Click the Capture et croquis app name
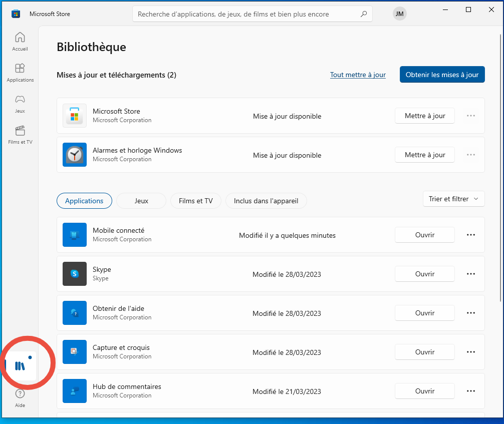This screenshot has height=424, width=504. click(x=121, y=347)
